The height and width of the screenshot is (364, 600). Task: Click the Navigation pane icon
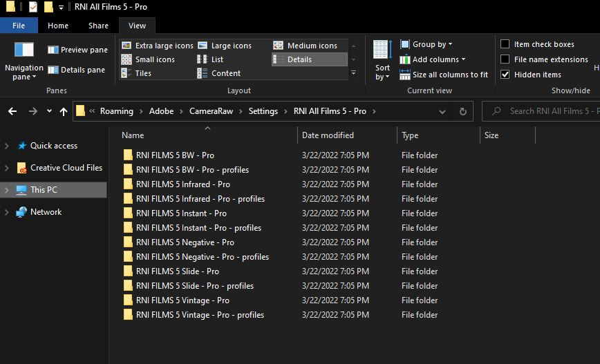click(x=24, y=50)
